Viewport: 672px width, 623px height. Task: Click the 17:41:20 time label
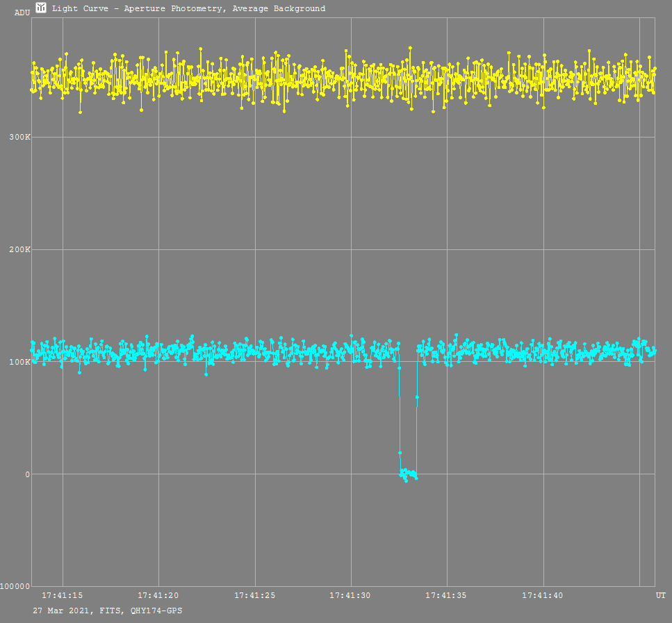[158, 595]
